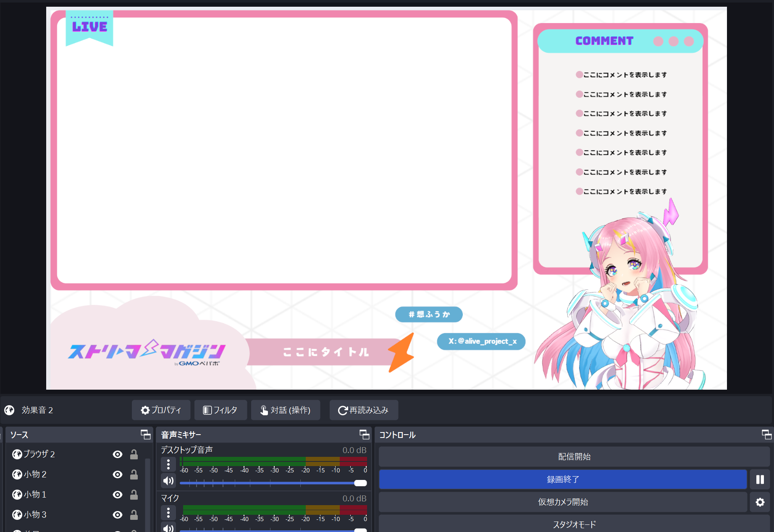Click the 再読み込み button to refresh source

pyautogui.click(x=363, y=410)
